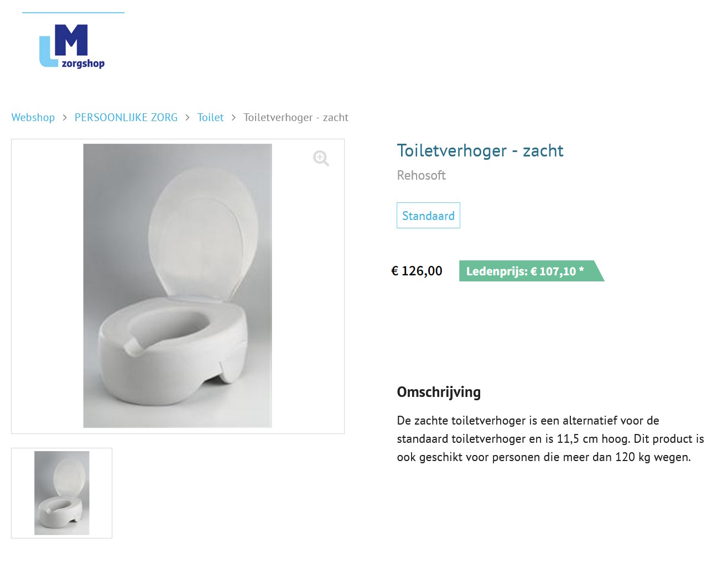Click the 'Toiletverhoger - zacht' breadcrumb text
The image size is (728, 565).
[296, 117]
